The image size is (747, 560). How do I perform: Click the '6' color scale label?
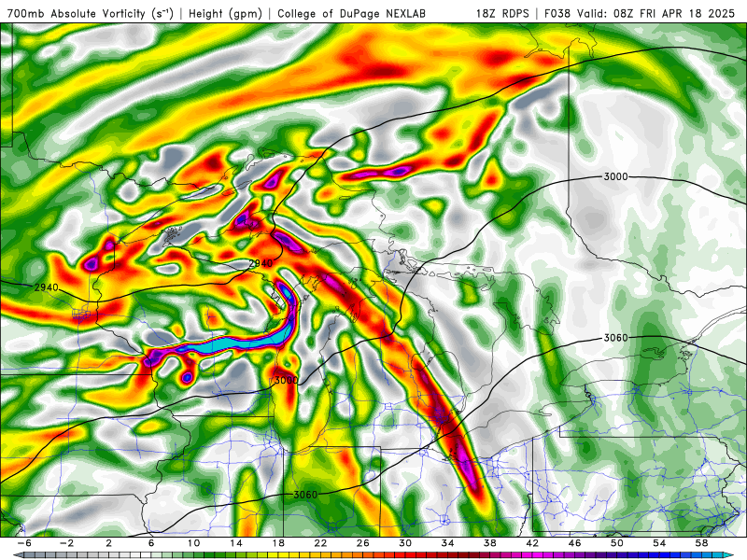[x=151, y=543]
